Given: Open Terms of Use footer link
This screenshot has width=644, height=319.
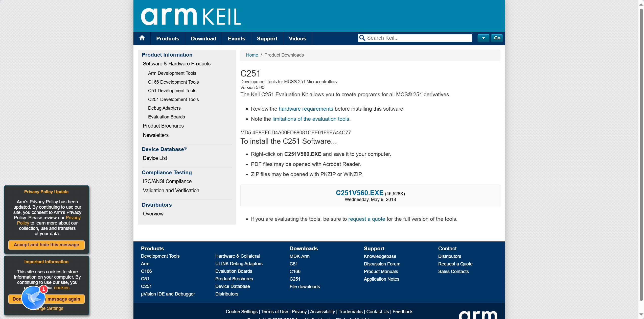Looking at the screenshot, I should click(275, 312).
